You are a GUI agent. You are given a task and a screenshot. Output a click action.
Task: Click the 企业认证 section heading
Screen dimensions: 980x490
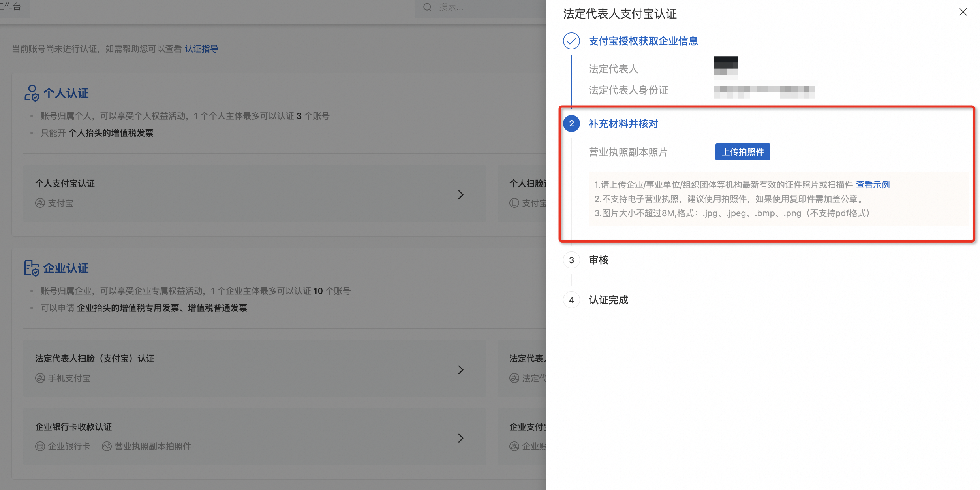66,268
